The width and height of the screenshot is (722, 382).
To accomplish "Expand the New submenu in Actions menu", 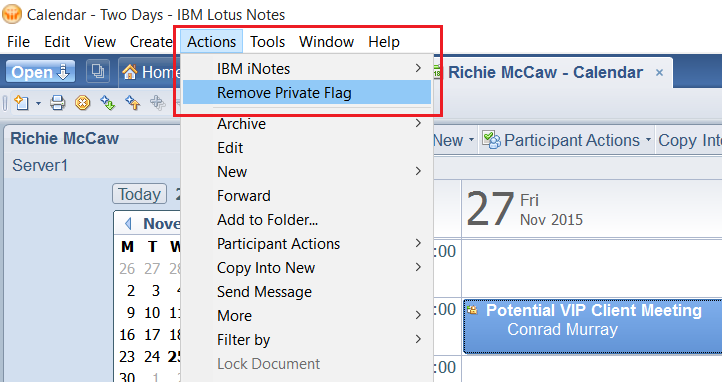I will tap(418, 171).
